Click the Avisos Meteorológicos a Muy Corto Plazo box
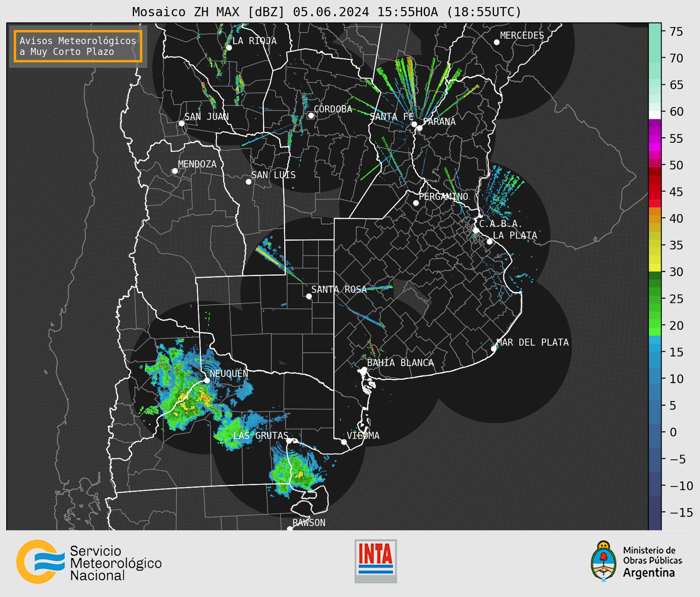This screenshot has width=700, height=597. pyautogui.click(x=78, y=46)
